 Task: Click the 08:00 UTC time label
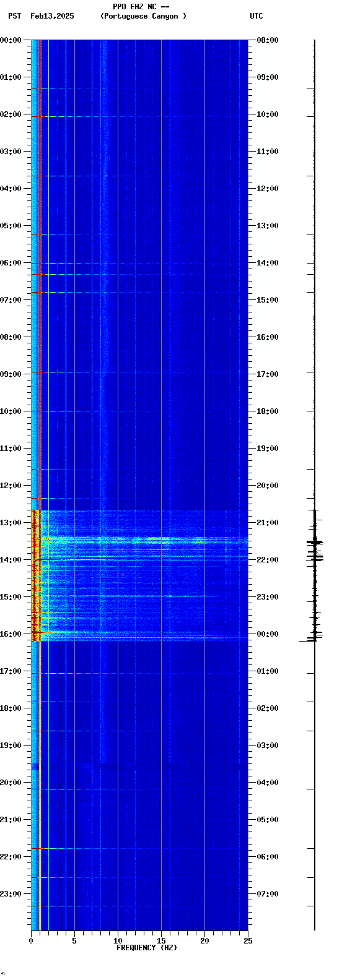267,40
